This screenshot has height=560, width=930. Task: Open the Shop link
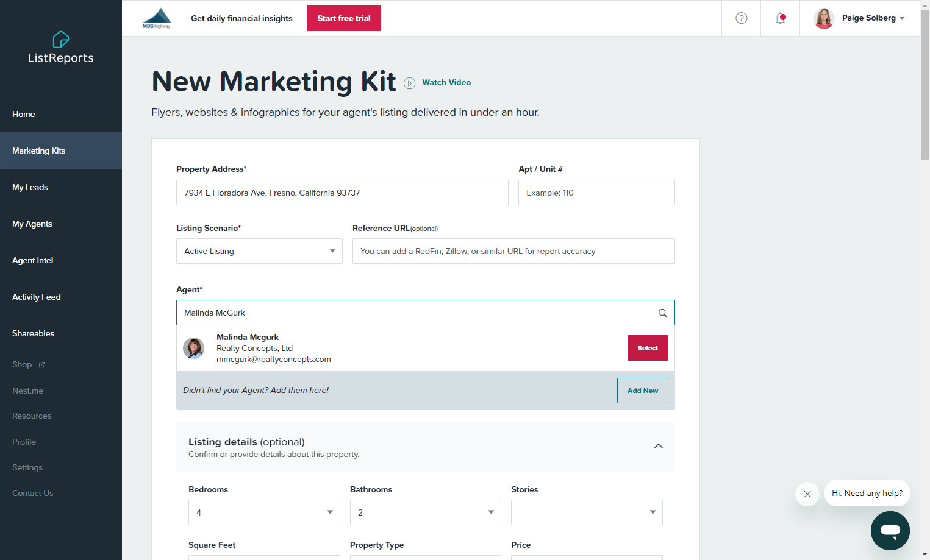pyautogui.click(x=22, y=364)
